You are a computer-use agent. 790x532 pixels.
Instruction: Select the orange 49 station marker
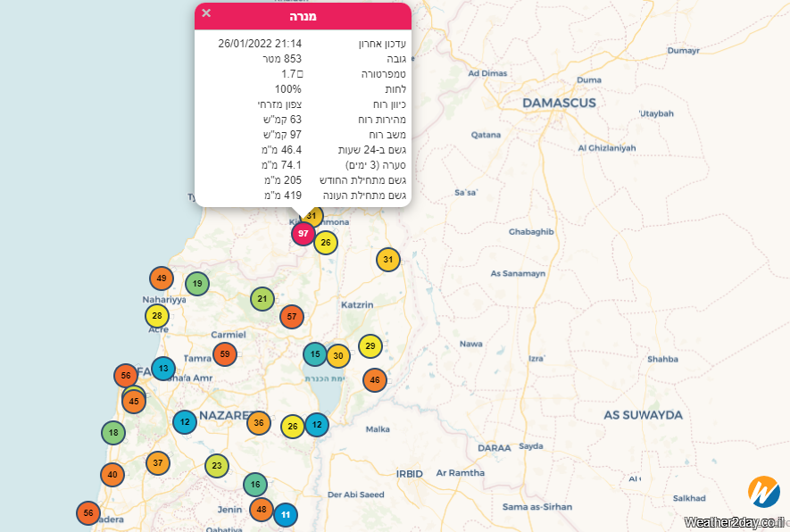pos(161,278)
